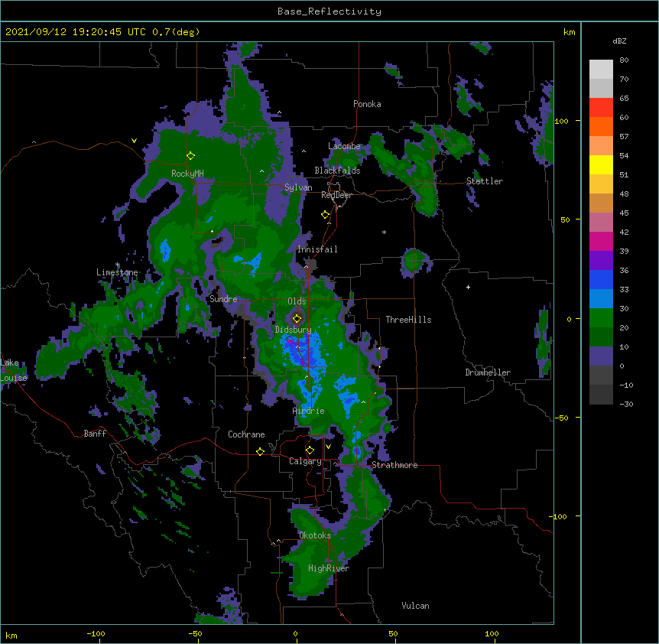
Task: Pick the magenta 39-42 dBZ swatch
Action: [601, 241]
